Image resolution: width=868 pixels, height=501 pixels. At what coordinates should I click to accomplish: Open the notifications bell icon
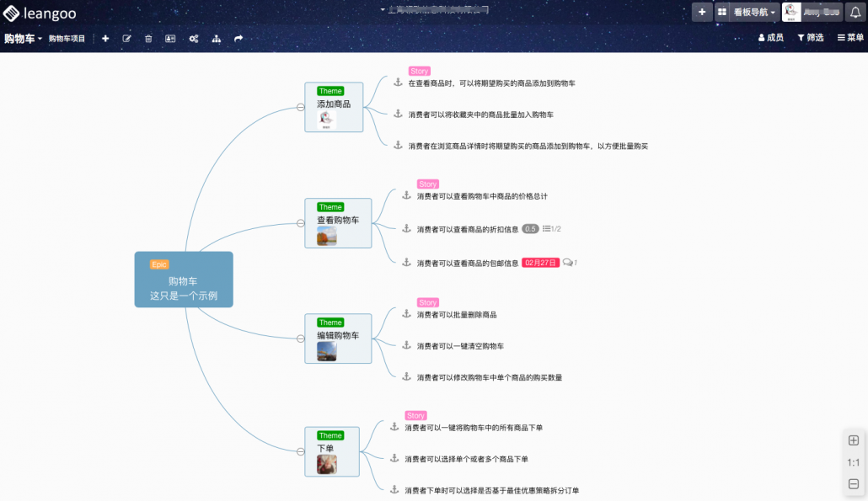[854, 13]
